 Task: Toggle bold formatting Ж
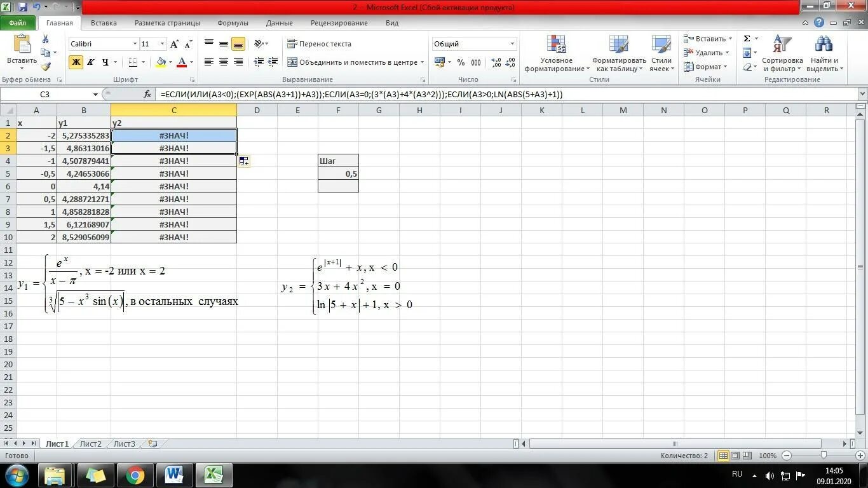coord(76,62)
